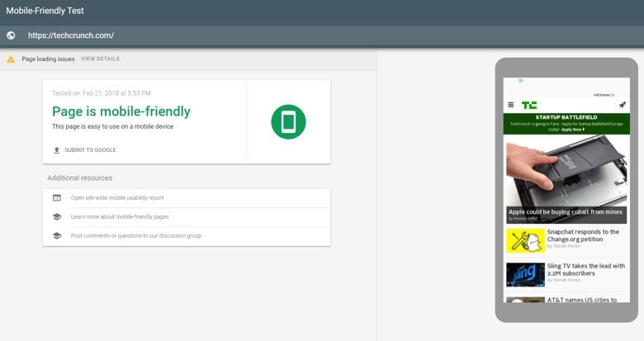The height and width of the screenshot is (341, 644).
Task: Click the Mobile-Friendly Test title
Action: 45,11
